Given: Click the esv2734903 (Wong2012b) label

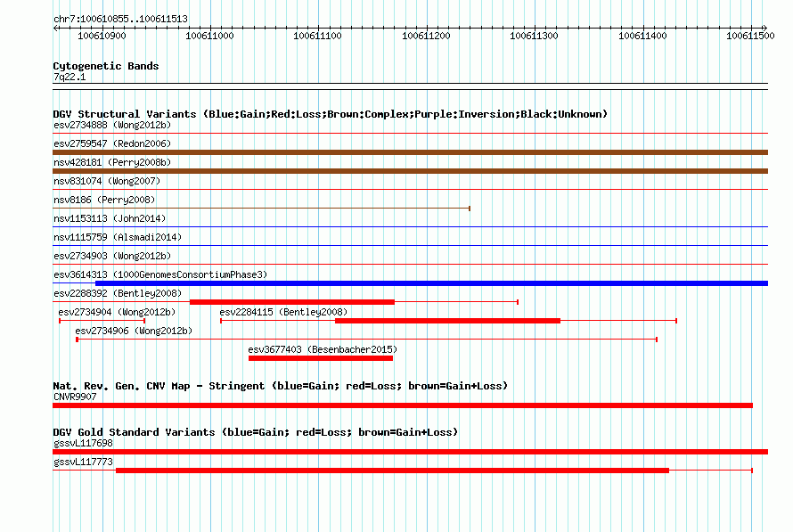Looking at the screenshot, I should [112, 256].
